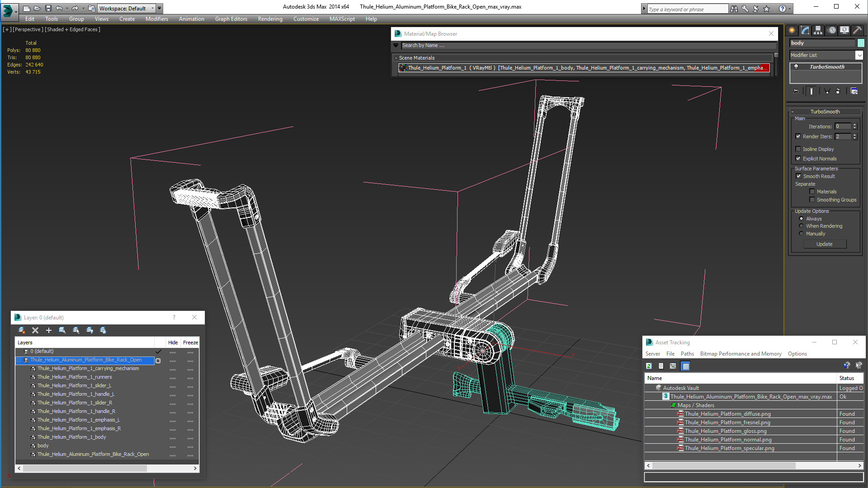Image resolution: width=868 pixels, height=488 pixels.
Task: Click Highlight Selected Objects' Layers icon
Action: (76, 330)
